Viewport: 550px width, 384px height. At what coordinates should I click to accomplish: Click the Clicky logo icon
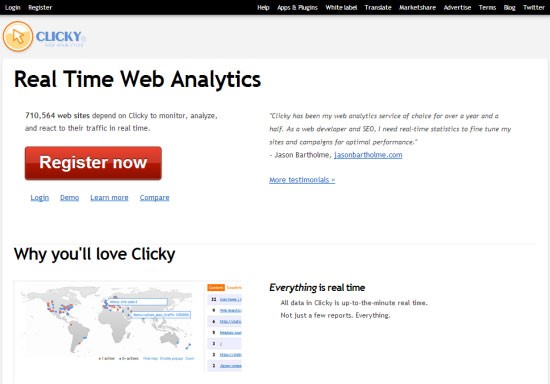click(x=18, y=36)
